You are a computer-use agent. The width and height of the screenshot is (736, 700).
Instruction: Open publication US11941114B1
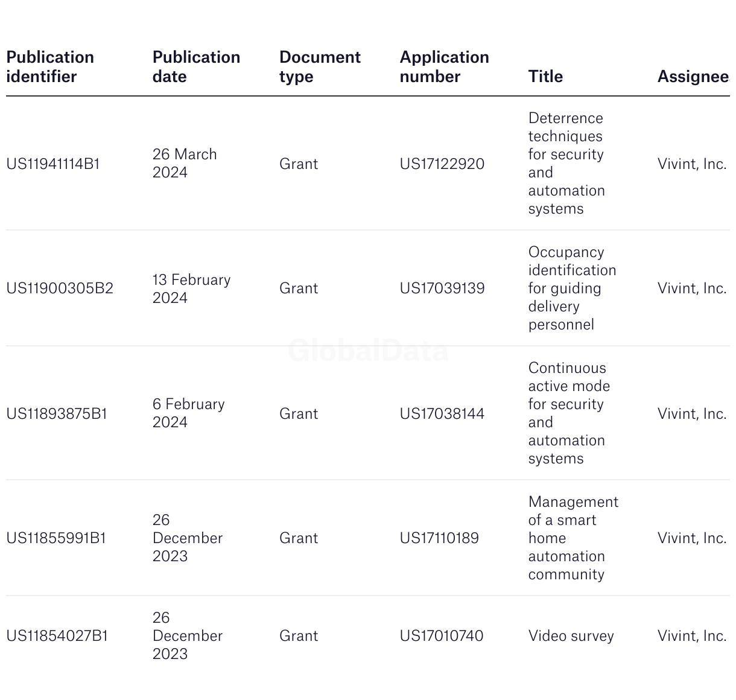click(x=53, y=164)
